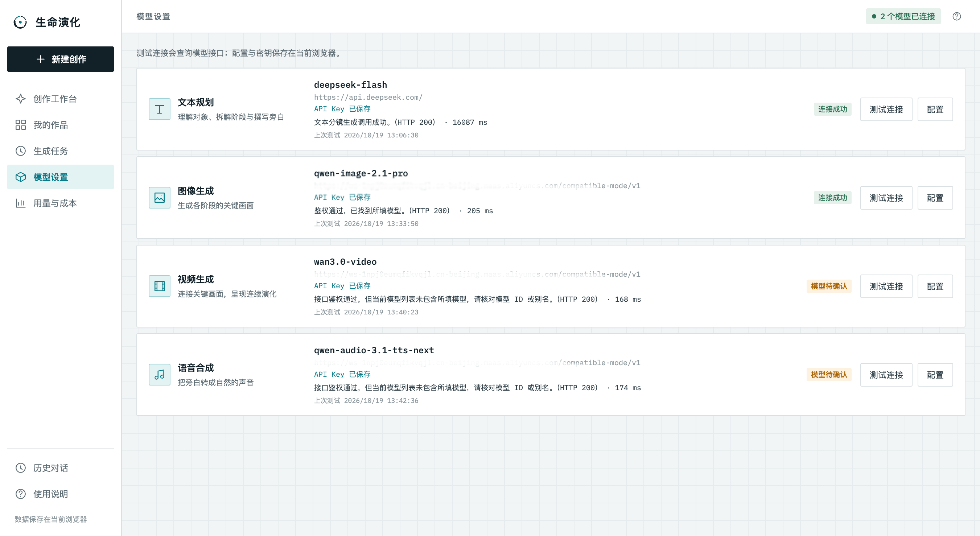Open 配置 for deepseek-flash model
Image resolution: width=980 pixels, height=536 pixels.
(935, 109)
